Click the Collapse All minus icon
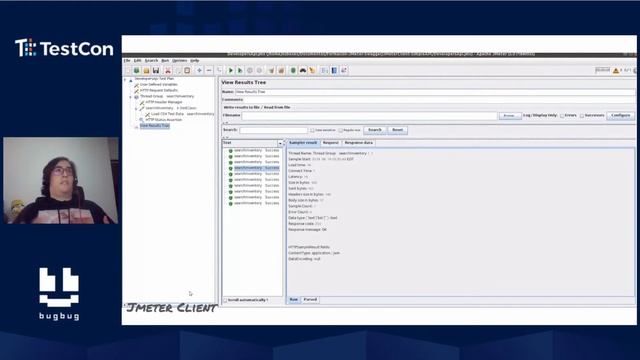 point(209,71)
